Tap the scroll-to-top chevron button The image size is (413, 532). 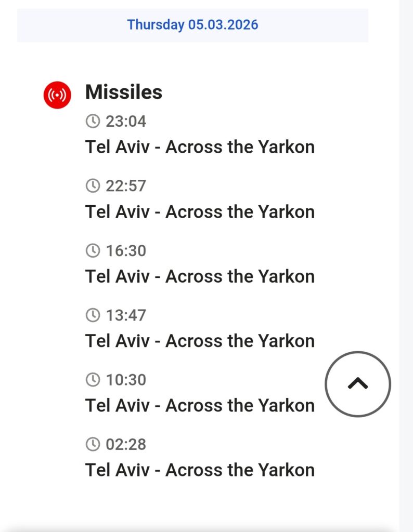click(x=357, y=384)
